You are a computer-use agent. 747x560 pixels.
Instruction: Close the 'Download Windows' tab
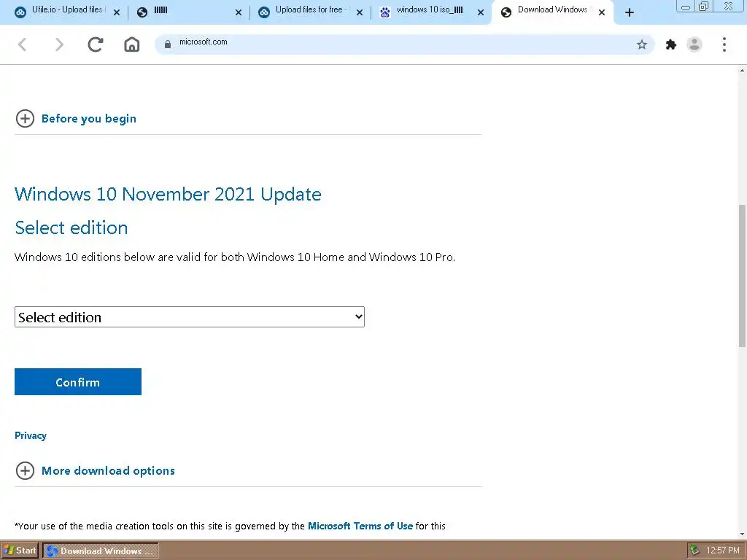[x=602, y=12]
